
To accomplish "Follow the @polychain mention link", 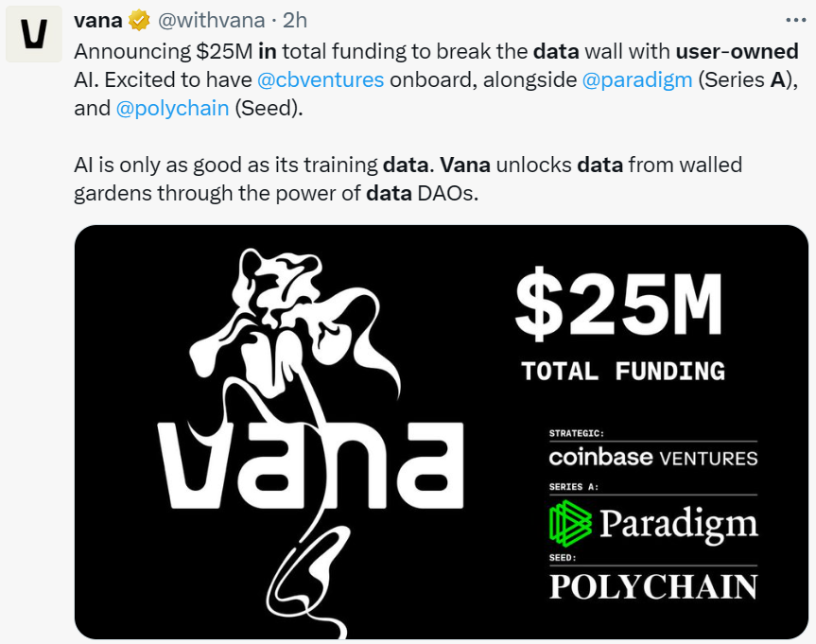I will click(172, 108).
